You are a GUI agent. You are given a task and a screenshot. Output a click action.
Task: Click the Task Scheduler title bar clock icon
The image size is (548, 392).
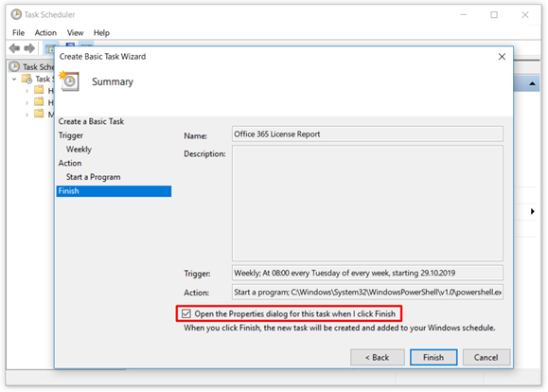tap(16, 15)
